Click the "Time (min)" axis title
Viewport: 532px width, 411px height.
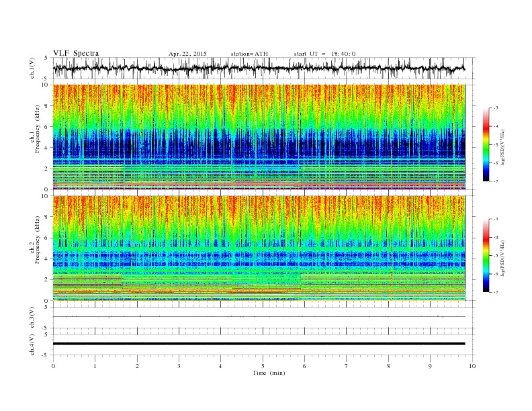pyautogui.click(x=269, y=373)
